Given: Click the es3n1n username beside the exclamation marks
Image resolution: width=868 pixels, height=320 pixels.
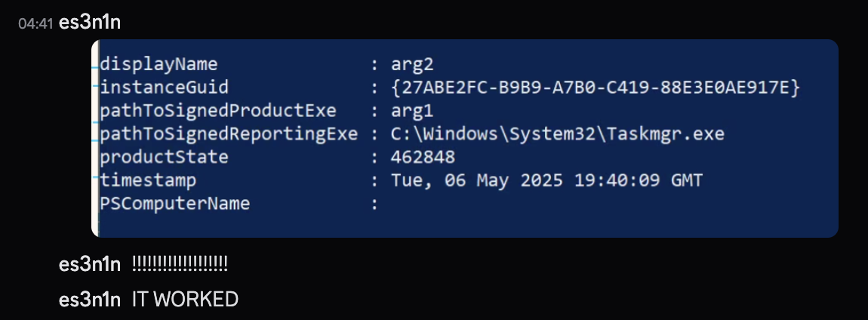Looking at the screenshot, I should pyautogui.click(x=90, y=265).
